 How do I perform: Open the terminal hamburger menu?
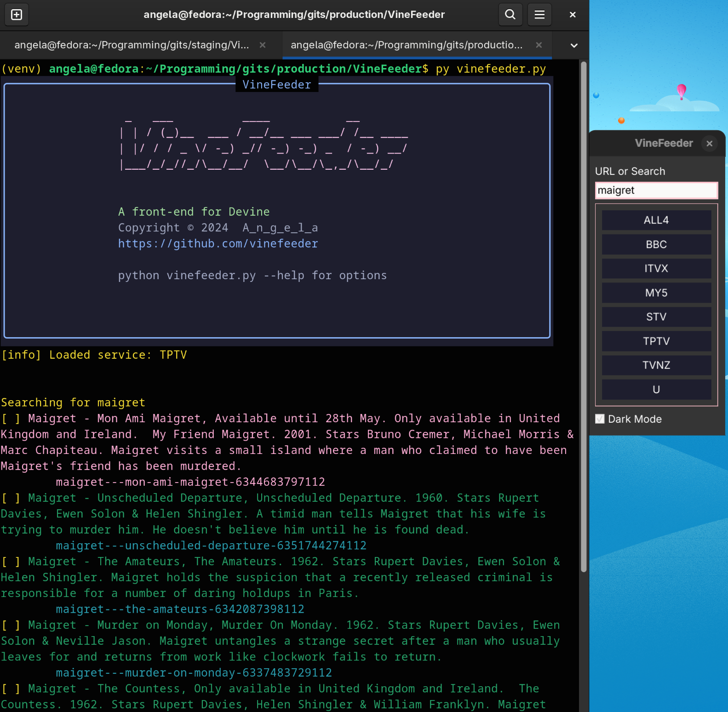point(539,15)
